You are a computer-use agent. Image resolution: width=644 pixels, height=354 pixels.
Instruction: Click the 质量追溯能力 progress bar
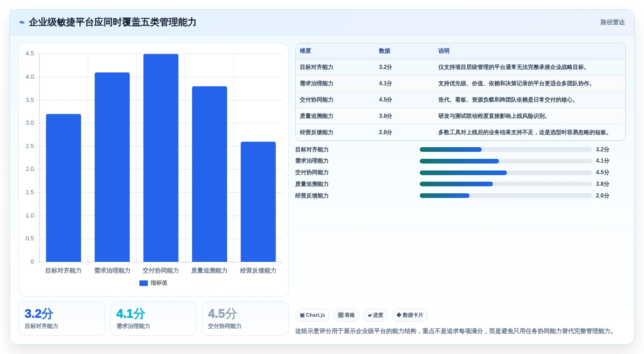[x=506, y=184]
